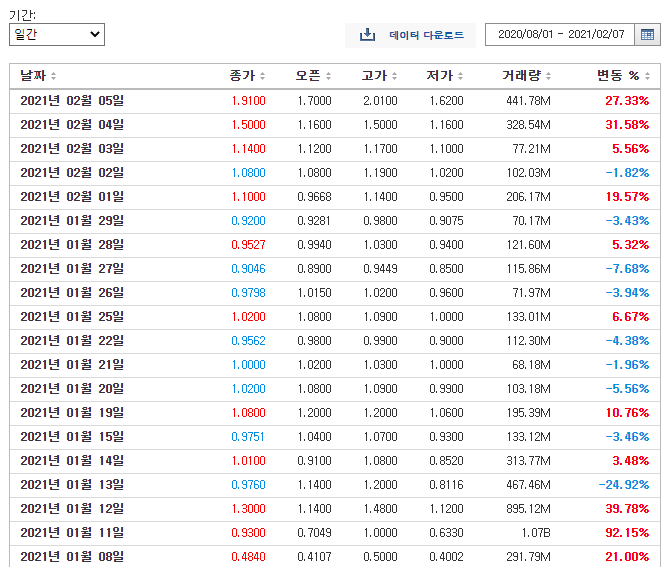Click closing price 0.9527
The image size is (668, 567).
248,245
